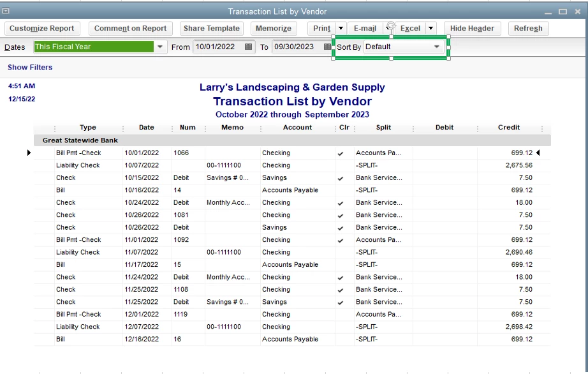The width and height of the screenshot is (588, 374).
Task: Select the Clr column header
Action: tap(344, 127)
